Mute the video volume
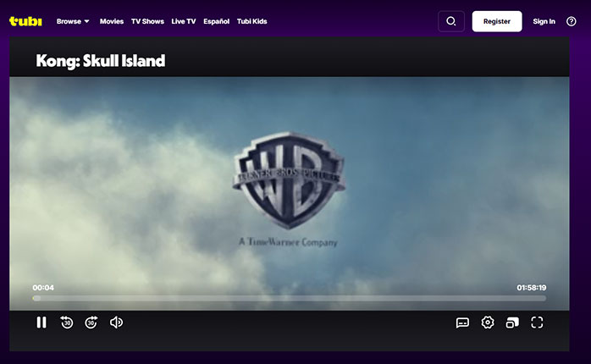This screenshot has height=364, width=591. coord(117,323)
